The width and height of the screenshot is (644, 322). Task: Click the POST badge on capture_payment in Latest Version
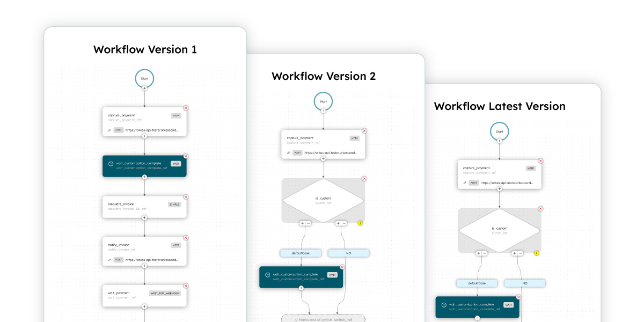(x=473, y=182)
